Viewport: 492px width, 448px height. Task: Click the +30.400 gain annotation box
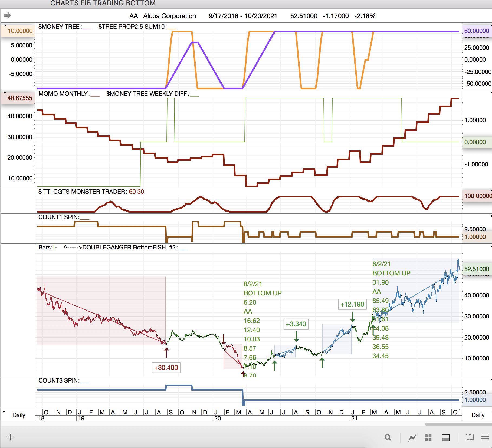coord(166,368)
